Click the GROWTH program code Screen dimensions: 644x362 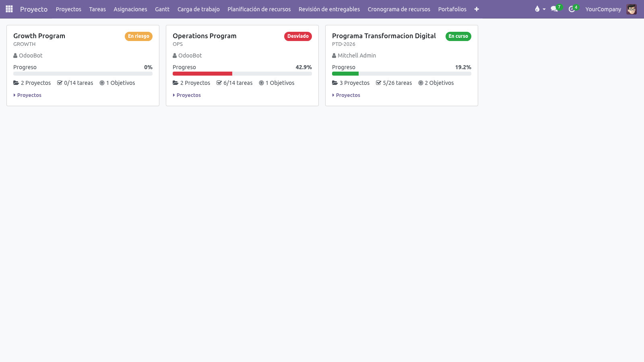[x=24, y=44]
